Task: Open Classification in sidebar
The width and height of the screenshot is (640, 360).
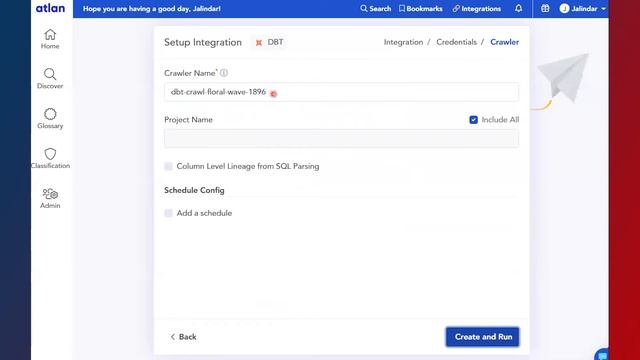Action: coord(50,158)
